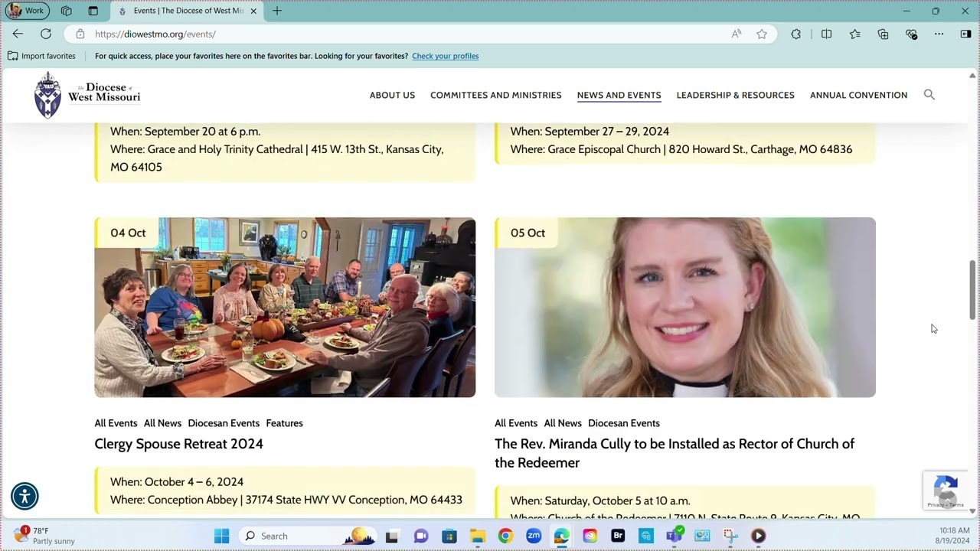The width and height of the screenshot is (980, 551).
Task: Open Settings and more menu
Action: pyautogui.click(x=939, y=34)
